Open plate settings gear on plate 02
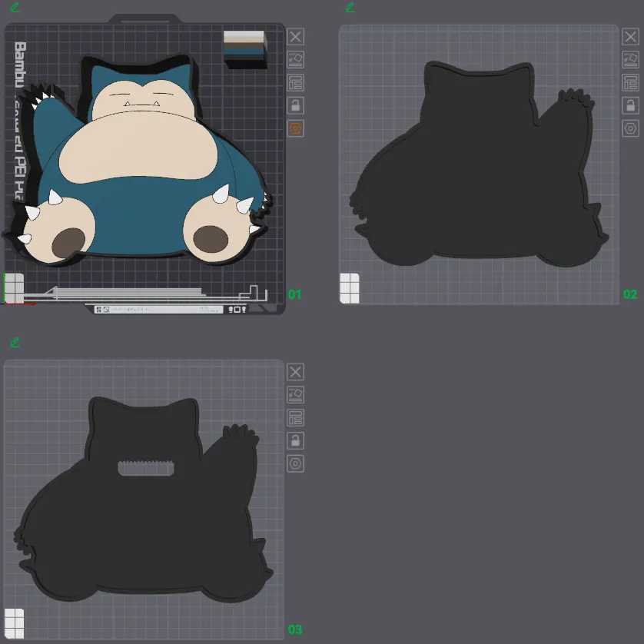 [x=630, y=130]
